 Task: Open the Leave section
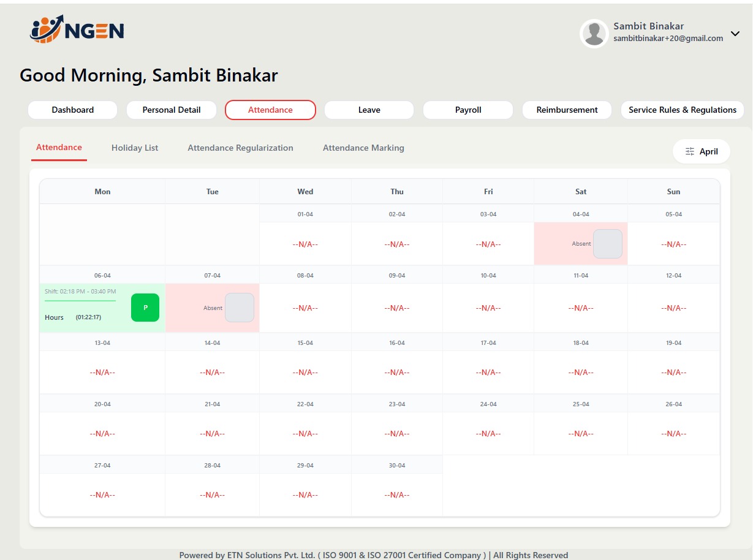click(x=369, y=110)
